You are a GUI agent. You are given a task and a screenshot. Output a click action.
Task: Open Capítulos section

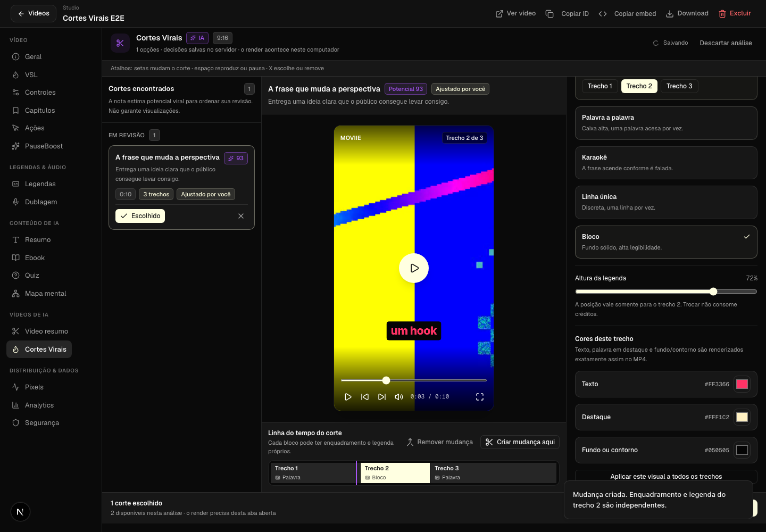pyautogui.click(x=40, y=111)
